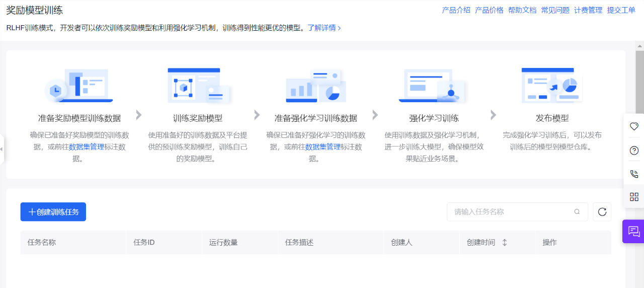Click the refresh icon beside search box

click(602, 212)
